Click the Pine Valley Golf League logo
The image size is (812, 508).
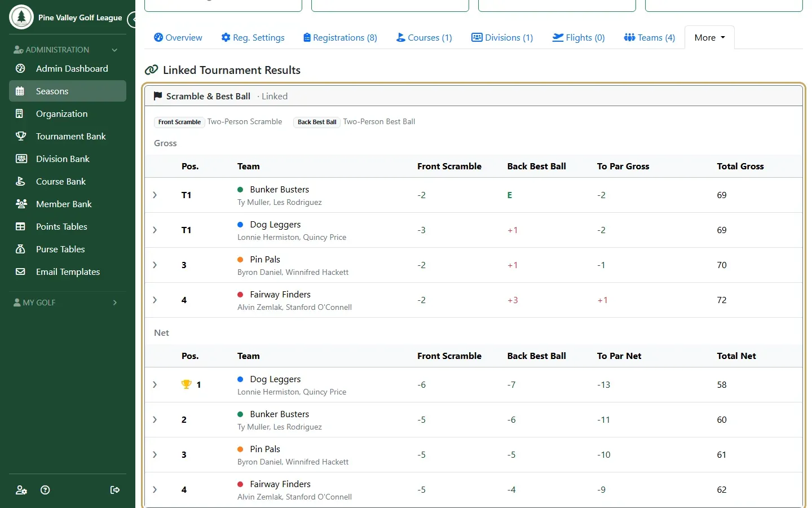[x=21, y=17]
